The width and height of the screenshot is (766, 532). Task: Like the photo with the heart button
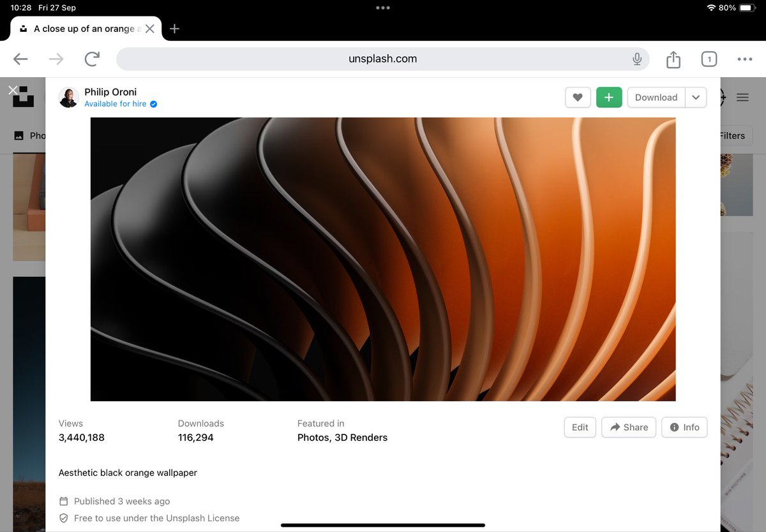pyautogui.click(x=578, y=98)
